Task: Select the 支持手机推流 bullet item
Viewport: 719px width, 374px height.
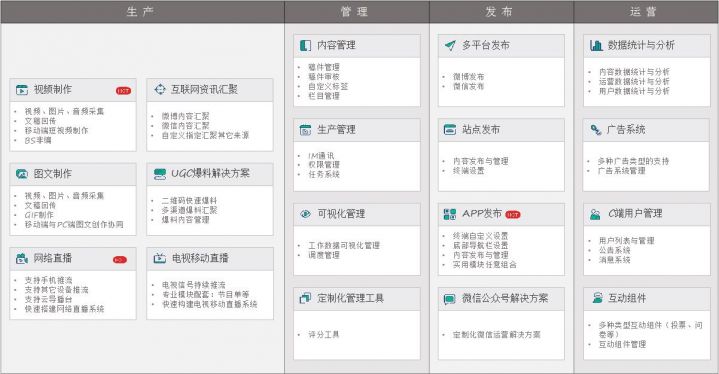Action: [48, 280]
